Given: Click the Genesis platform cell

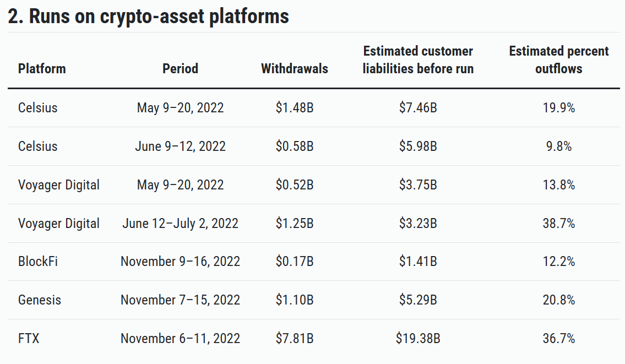Looking at the screenshot, I should pos(39,300).
